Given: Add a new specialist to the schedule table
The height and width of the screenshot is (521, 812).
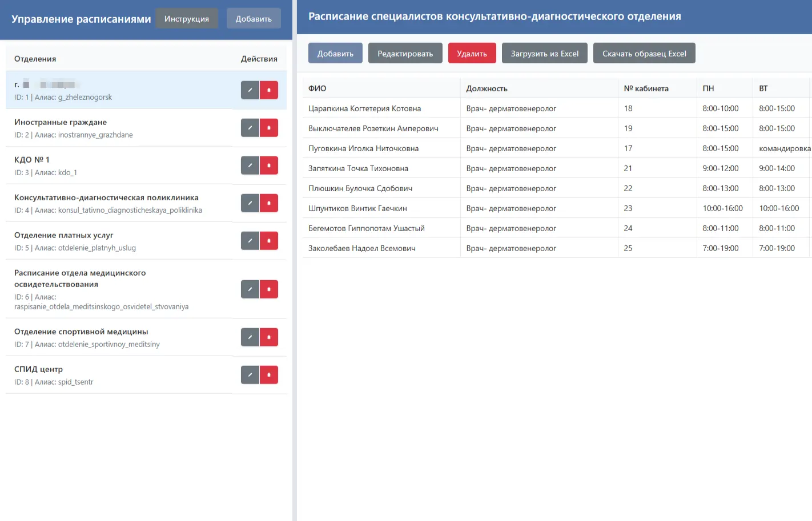Looking at the screenshot, I should [335, 54].
